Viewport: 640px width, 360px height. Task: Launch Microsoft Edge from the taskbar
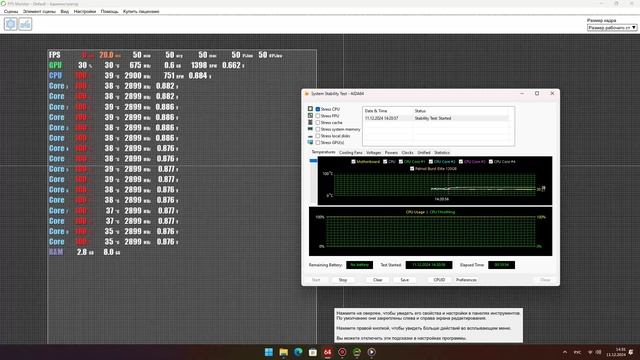click(x=298, y=352)
